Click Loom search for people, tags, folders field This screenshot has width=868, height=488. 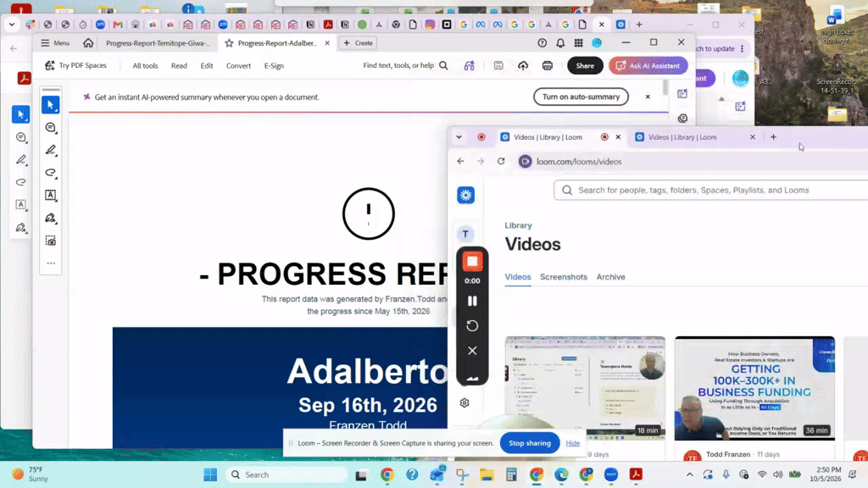click(x=711, y=190)
